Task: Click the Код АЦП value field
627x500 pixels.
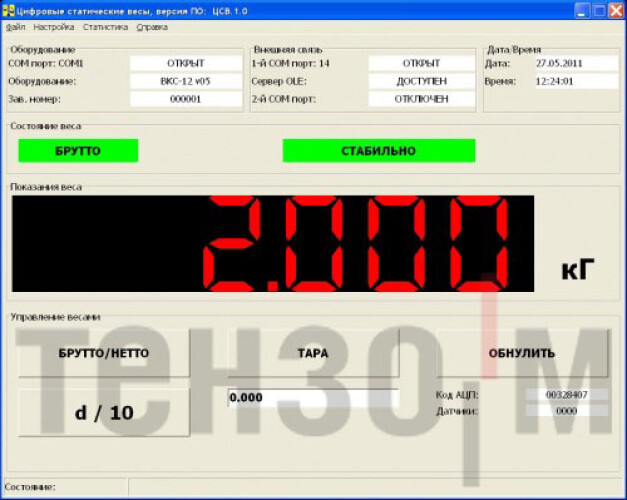Action: [x=566, y=395]
